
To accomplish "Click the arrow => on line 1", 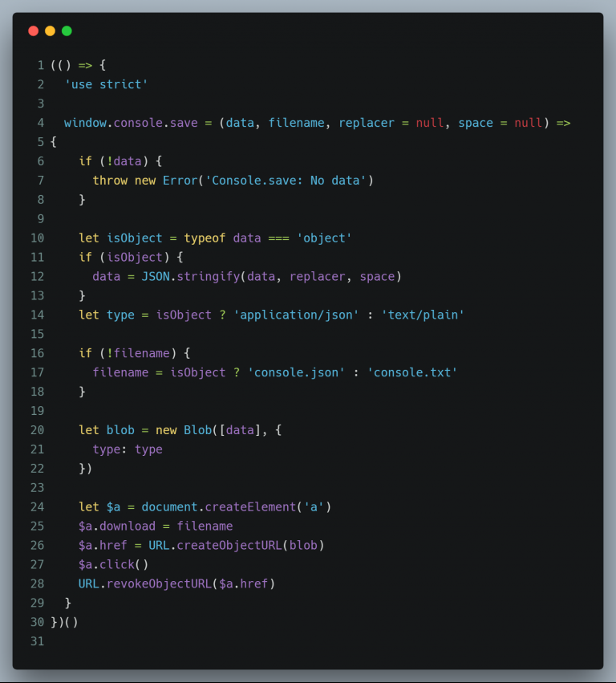I will (85, 65).
